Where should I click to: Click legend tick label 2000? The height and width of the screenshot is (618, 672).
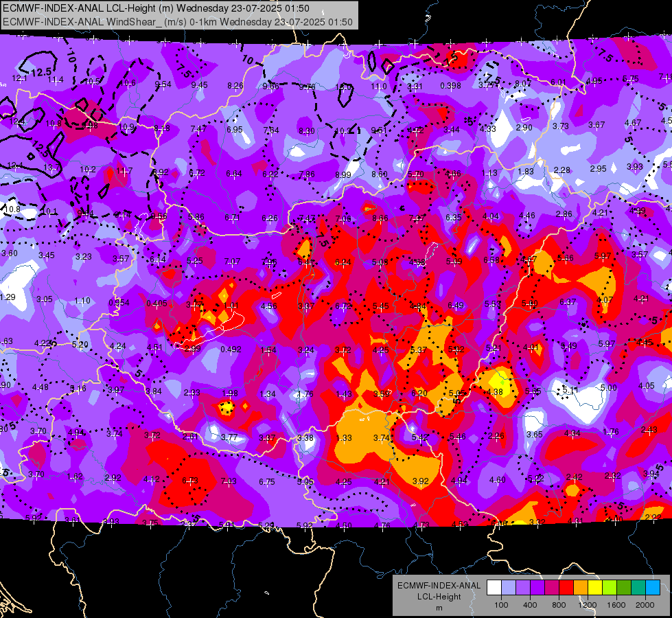click(645, 605)
